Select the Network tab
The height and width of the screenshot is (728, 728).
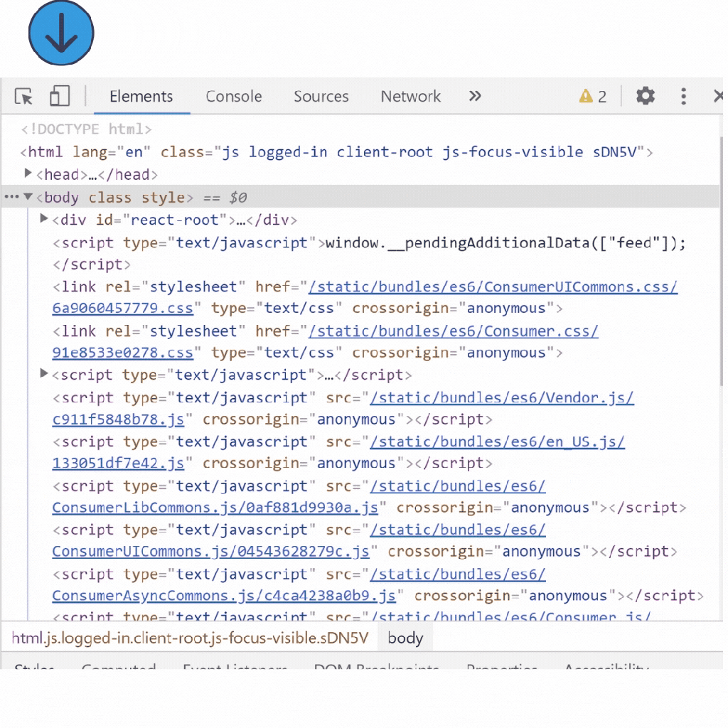(x=410, y=97)
